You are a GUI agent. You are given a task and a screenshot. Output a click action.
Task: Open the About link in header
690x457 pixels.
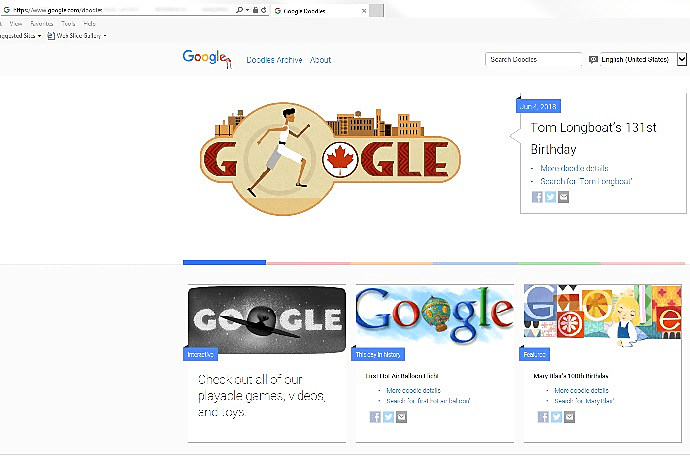click(320, 60)
